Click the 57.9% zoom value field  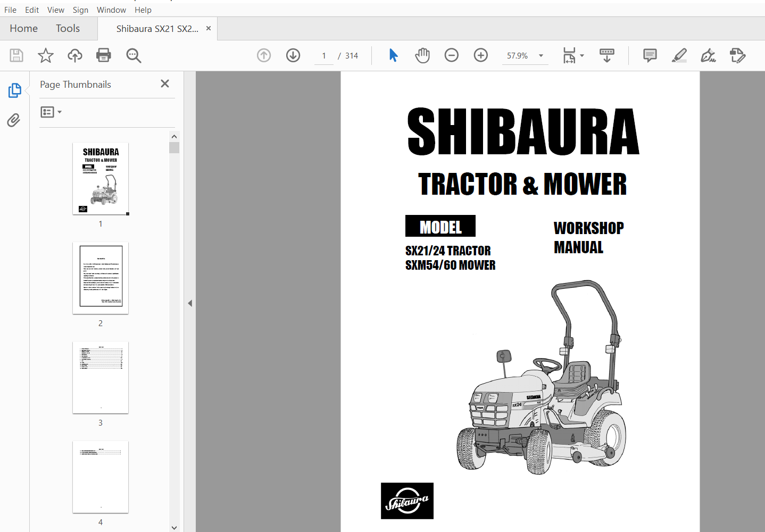click(x=518, y=56)
